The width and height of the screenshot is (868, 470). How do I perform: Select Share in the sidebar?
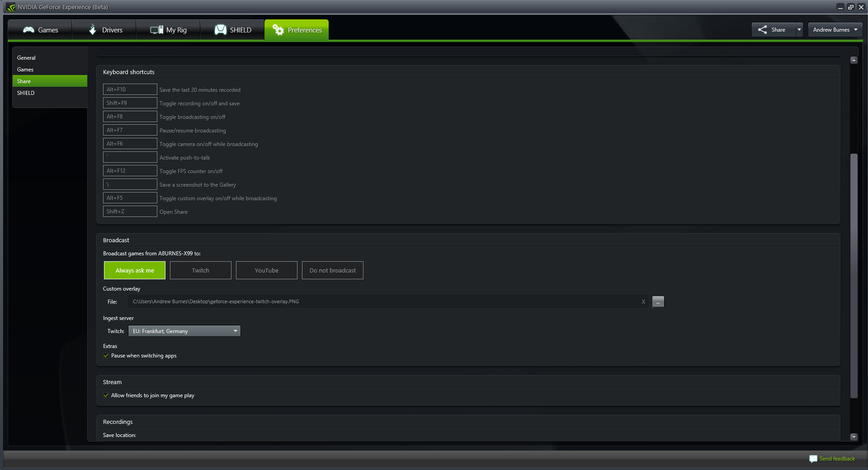[50, 81]
